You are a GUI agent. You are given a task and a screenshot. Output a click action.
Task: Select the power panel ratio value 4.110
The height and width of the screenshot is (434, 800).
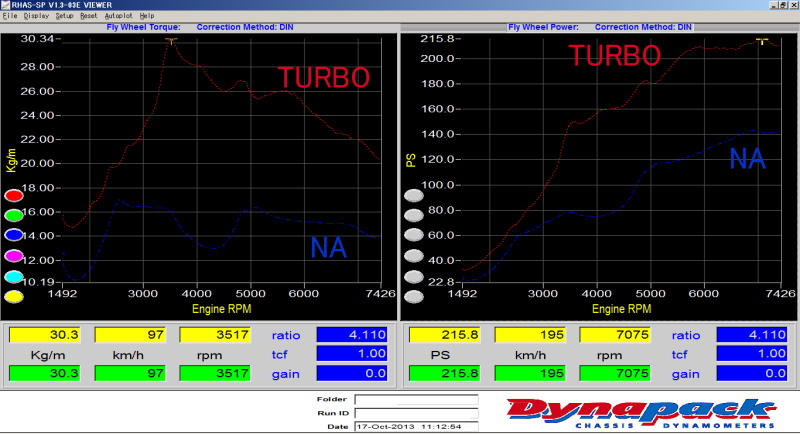coord(752,335)
